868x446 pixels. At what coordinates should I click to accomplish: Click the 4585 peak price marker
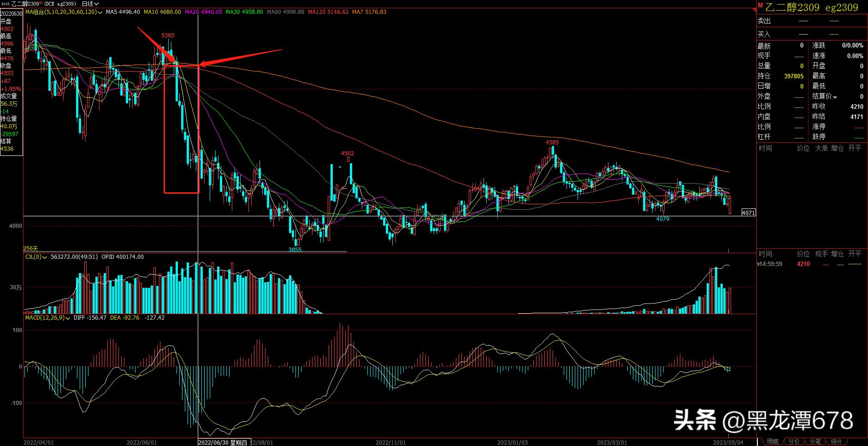[x=552, y=143]
